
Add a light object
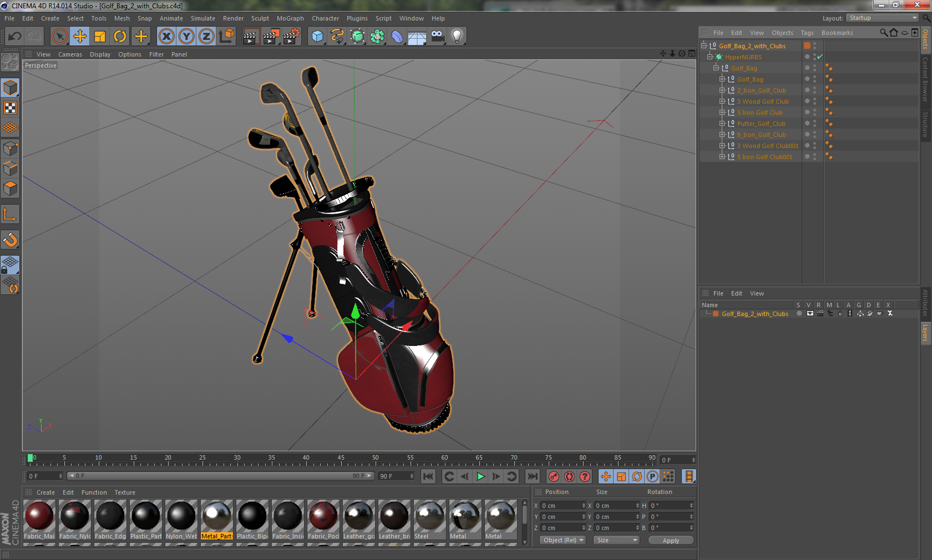click(457, 37)
